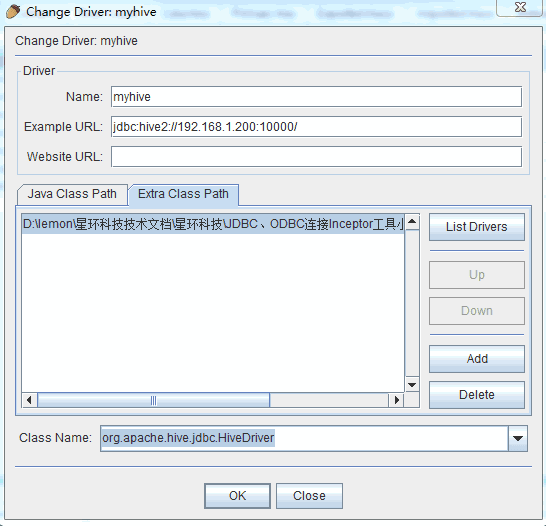This screenshot has height=526, width=546.
Task: Select the Extra Class Path tab
Action: click(x=183, y=194)
